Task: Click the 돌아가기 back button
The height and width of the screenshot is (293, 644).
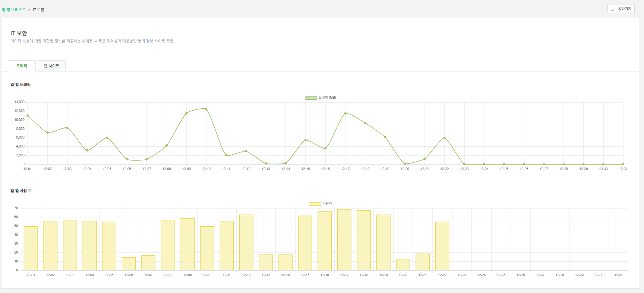Action: pos(621,9)
